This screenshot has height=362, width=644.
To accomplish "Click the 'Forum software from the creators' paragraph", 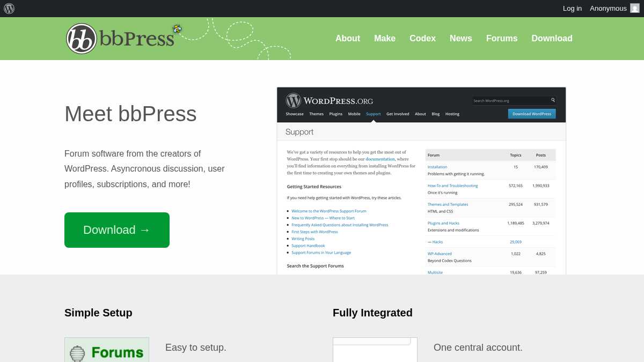I will [144, 169].
